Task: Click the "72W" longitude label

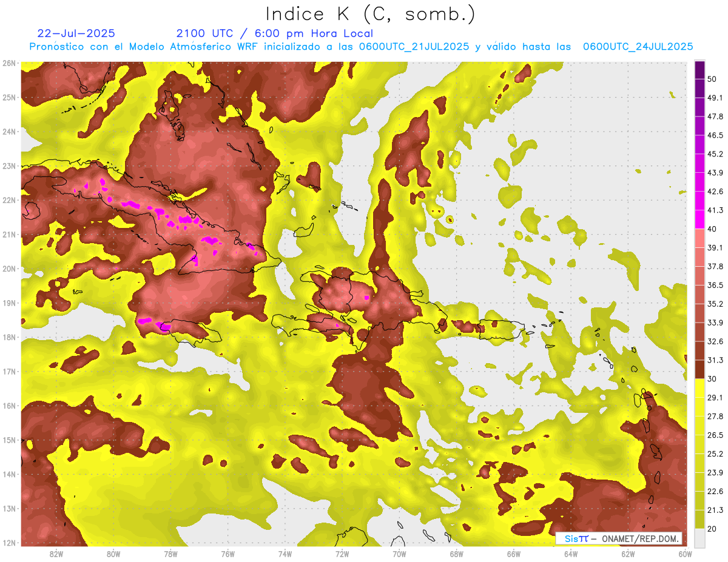Action: pyautogui.click(x=342, y=554)
